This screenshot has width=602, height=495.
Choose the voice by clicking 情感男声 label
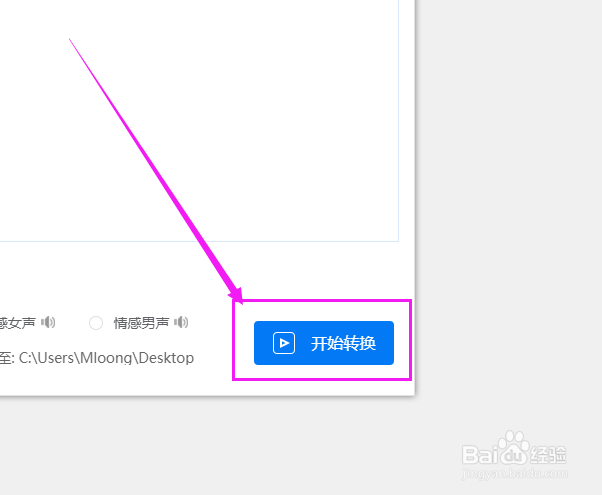pos(141,323)
